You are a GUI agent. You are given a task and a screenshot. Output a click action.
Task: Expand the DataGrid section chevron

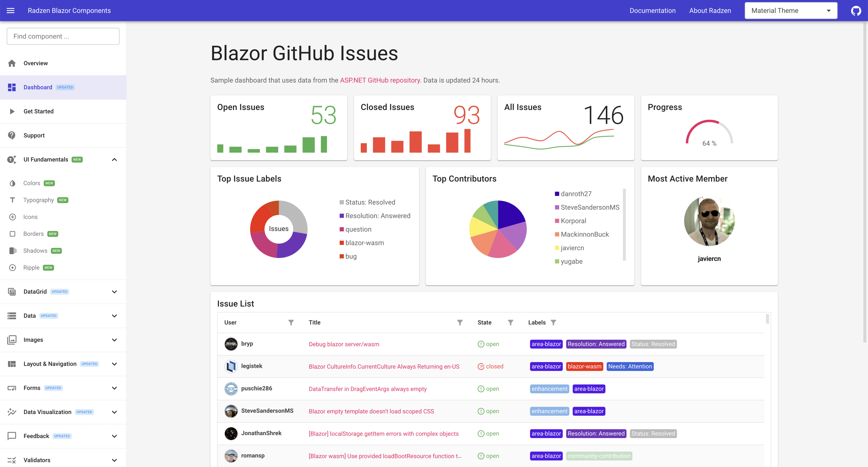(114, 292)
